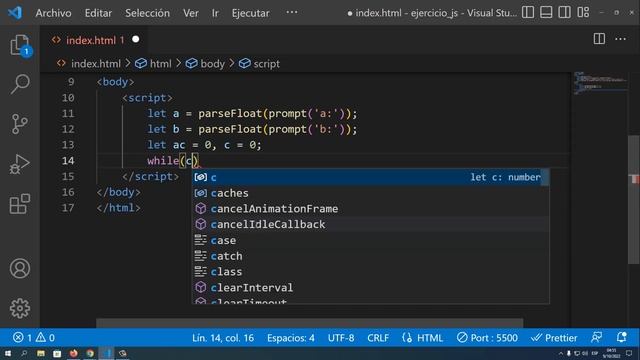This screenshot has height=360, width=640.
Task: Click the horizontal scrollbar below the editor
Action: pyautogui.click(x=309, y=323)
